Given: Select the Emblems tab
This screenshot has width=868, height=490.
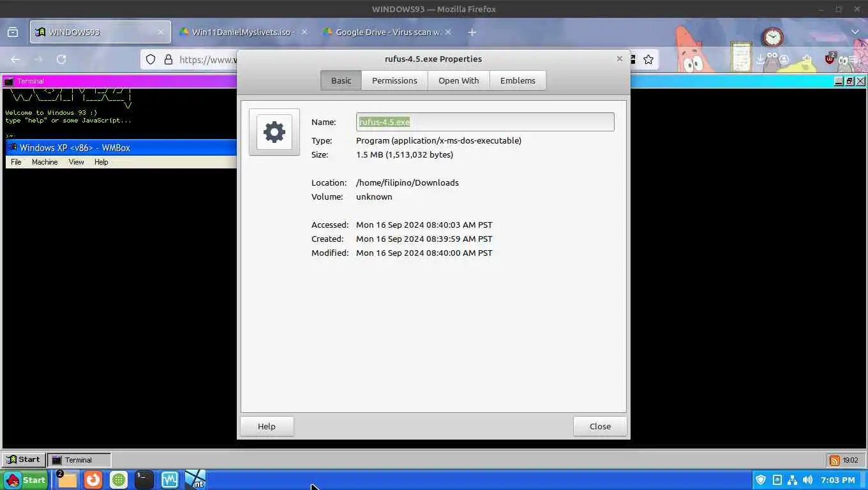Looking at the screenshot, I should (518, 80).
